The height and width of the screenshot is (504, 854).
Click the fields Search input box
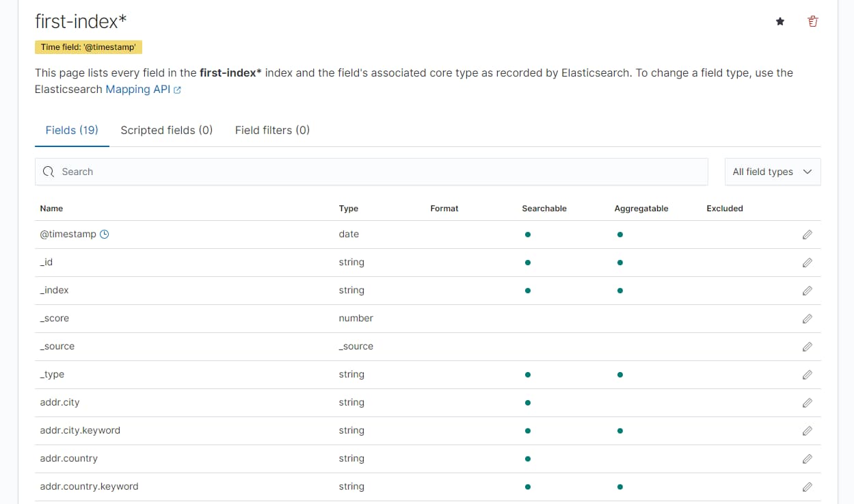click(x=371, y=172)
